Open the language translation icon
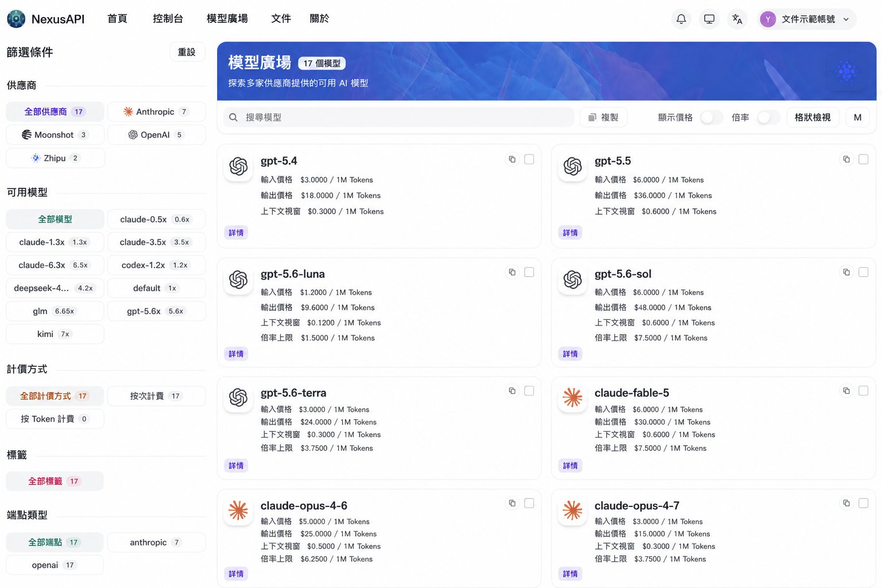 pyautogui.click(x=737, y=19)
